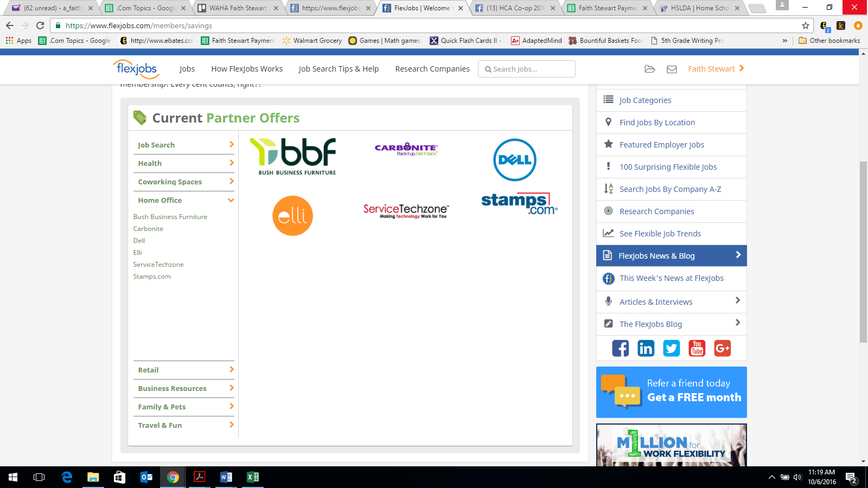Expand the Family & Pets category
Viewport: 868px width, 488px height.
(x=184, y=407)
